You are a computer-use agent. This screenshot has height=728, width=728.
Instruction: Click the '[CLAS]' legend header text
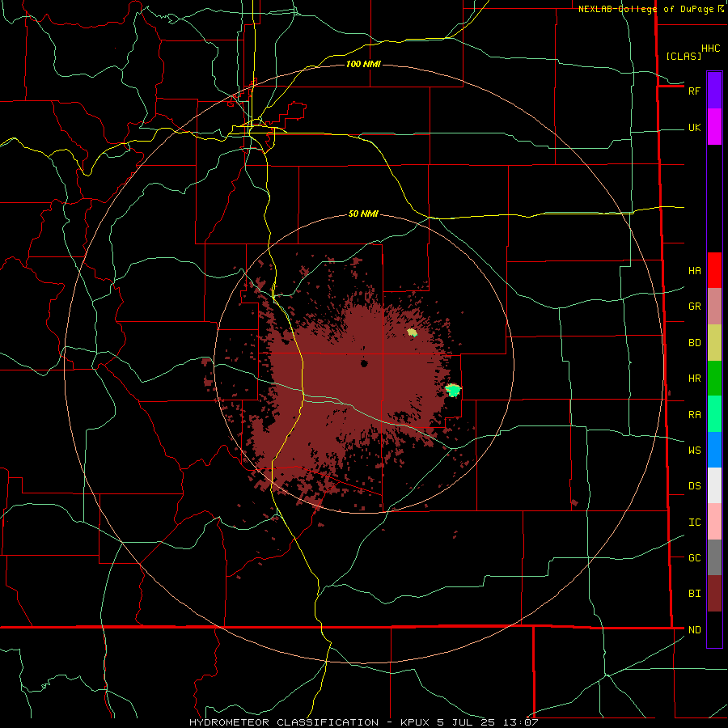click(x=684, y=57)
